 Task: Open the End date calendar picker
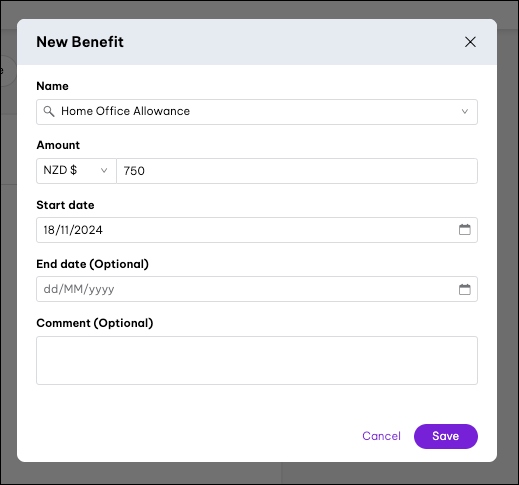[x=465, y=289]
